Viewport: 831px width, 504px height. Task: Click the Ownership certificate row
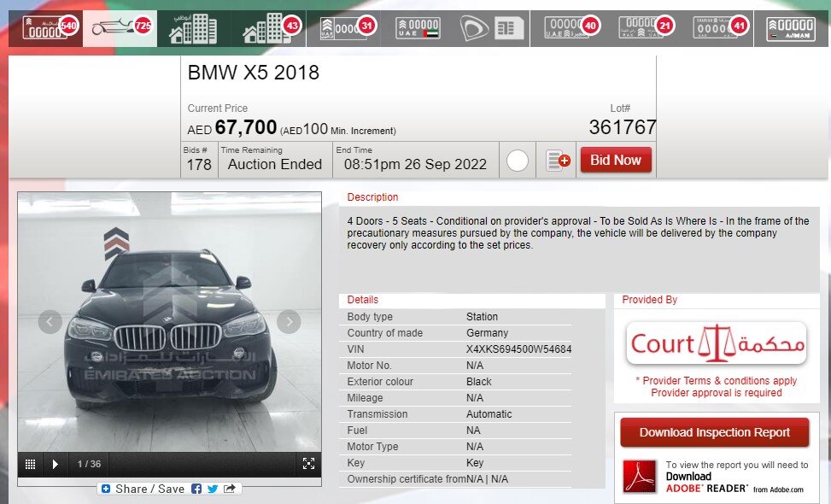pos(455,479)
